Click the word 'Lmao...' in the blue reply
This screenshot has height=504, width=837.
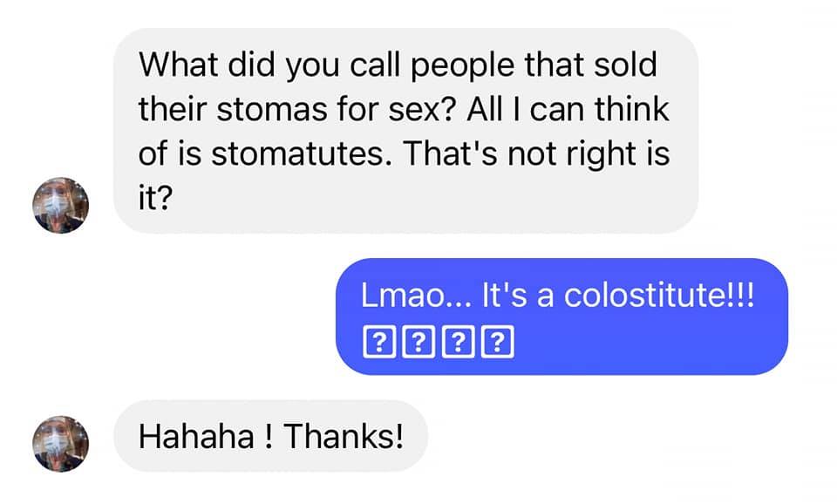[x=417, y=296]
